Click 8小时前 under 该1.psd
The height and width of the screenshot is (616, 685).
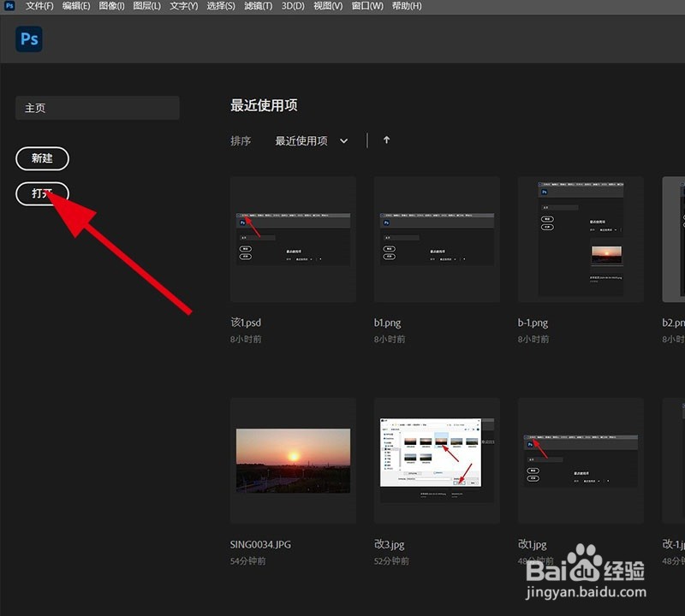[x=246, y=339]
